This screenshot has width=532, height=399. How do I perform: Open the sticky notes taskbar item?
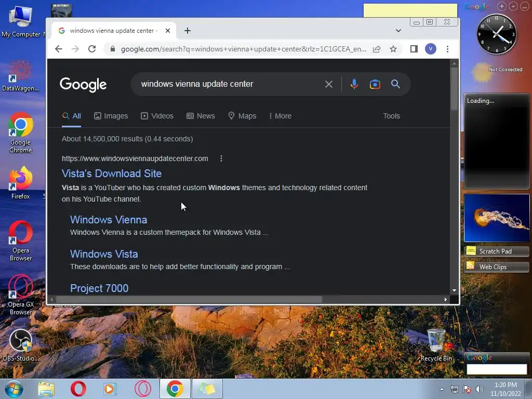tap(207, 389)
